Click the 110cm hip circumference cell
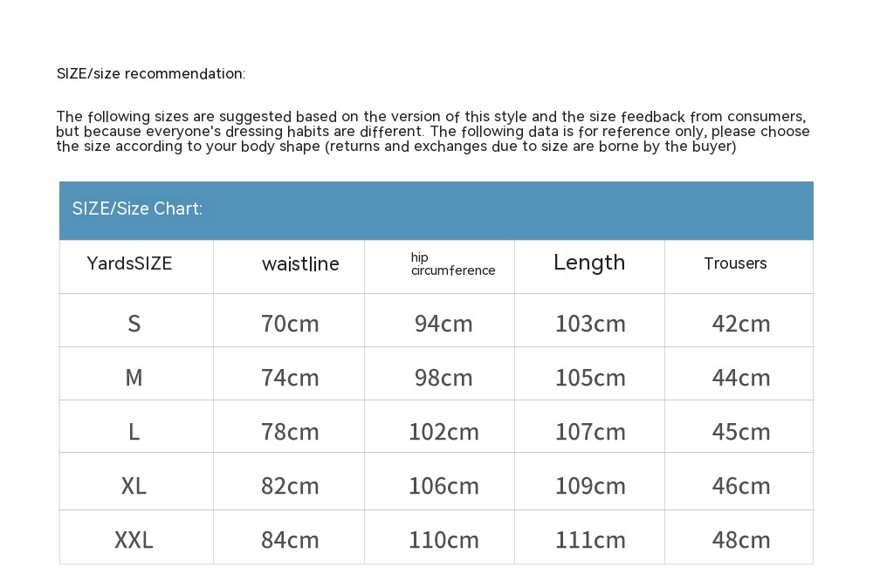Screen dimensions: 873x588 (x=443, y=540)
